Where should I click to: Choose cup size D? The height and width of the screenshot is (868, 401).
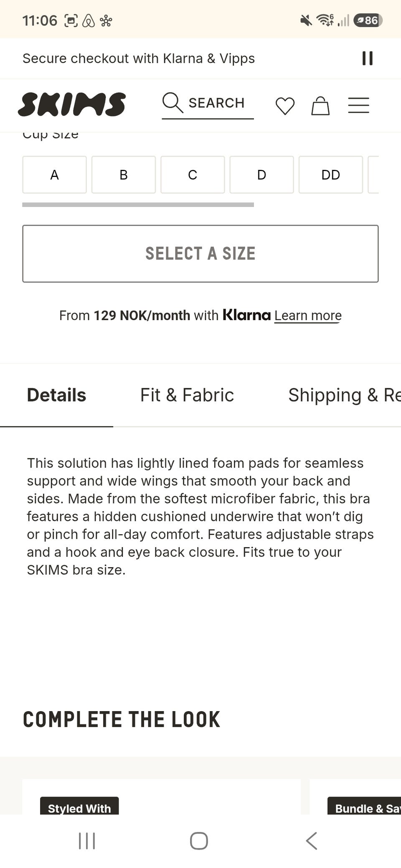tap(261, 175)
